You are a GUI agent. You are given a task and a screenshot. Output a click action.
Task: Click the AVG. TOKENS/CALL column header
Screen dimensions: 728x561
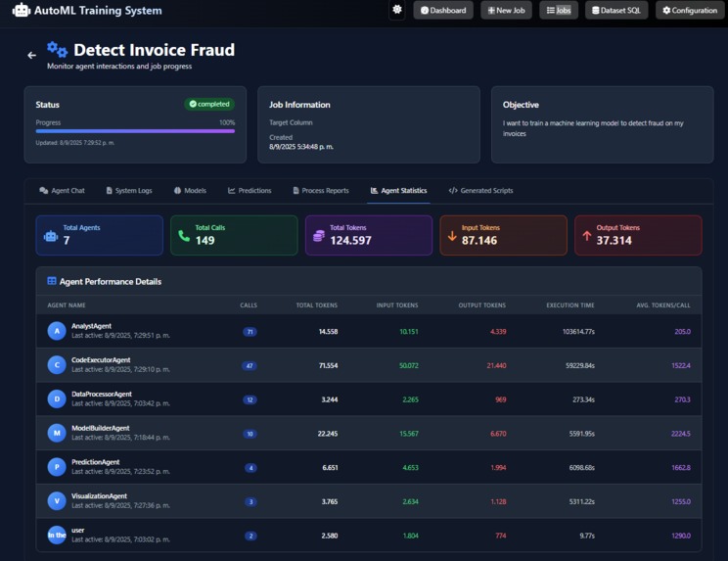(x=663, y=305)
